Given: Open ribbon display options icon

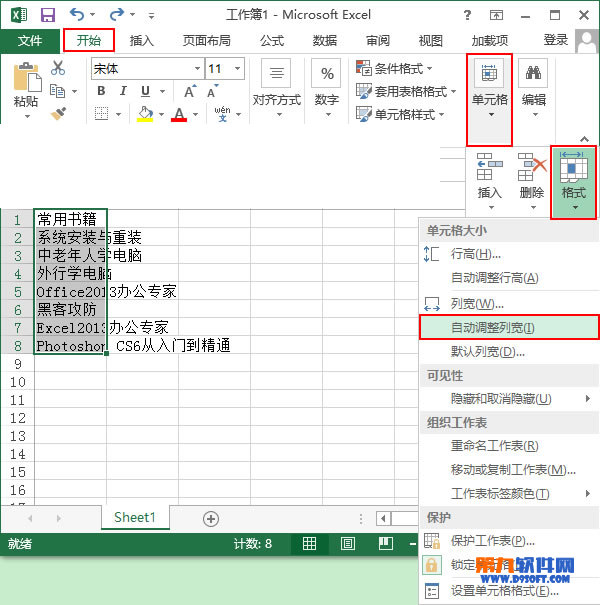Looking at the screenshot, I should [496, 15].
